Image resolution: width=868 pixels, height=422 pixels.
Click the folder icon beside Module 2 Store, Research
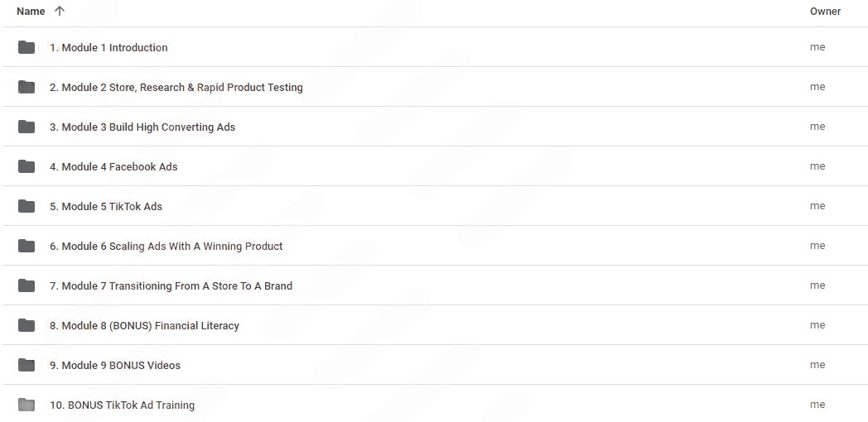pyautogui.click(x=27, y=87)
